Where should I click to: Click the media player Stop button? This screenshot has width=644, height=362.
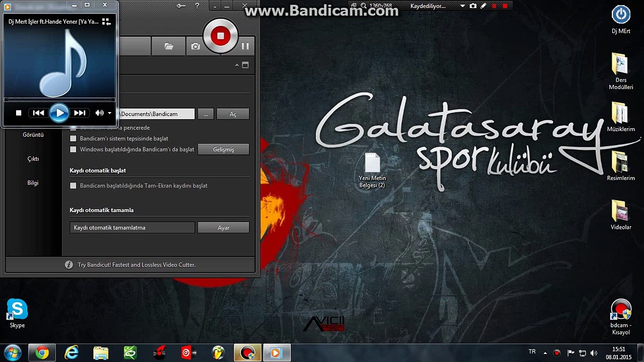click(19, 113)
